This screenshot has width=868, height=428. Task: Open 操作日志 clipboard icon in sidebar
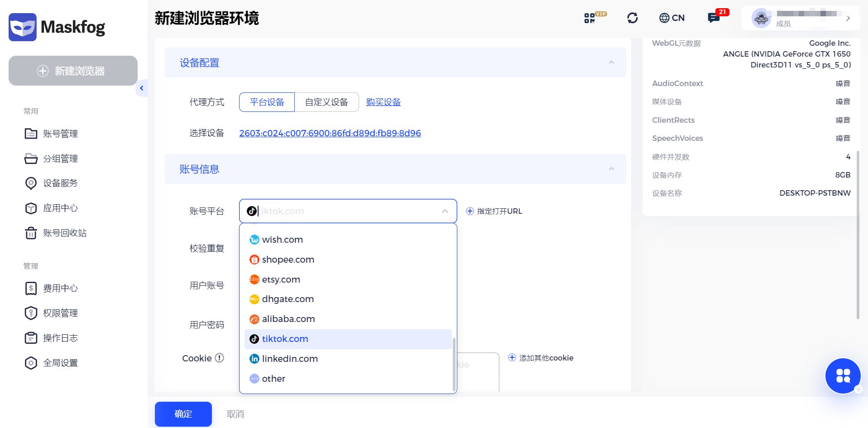coord(31,338)
